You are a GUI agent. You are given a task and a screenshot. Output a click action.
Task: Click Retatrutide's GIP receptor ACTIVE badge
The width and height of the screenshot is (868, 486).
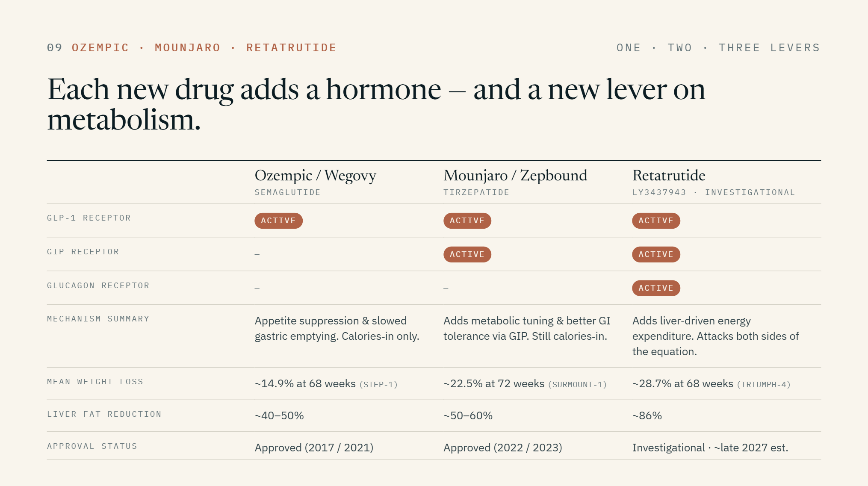[x=656, y=254]
